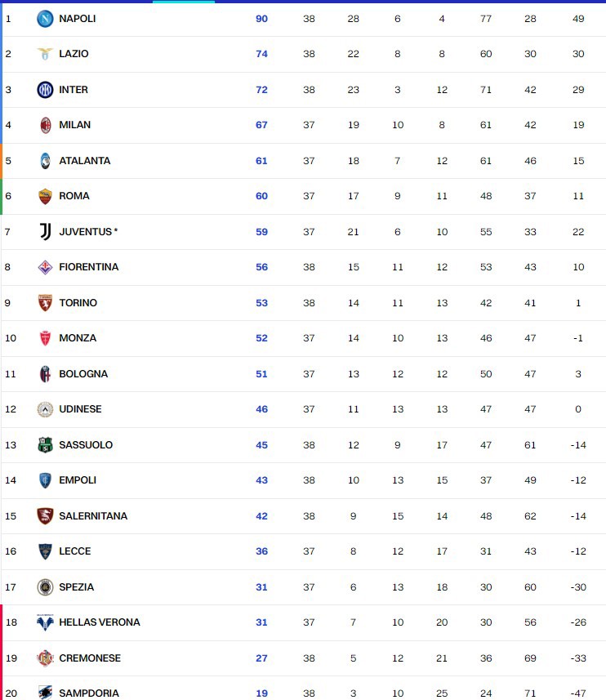Select the Milan club crest

(45, 125)
